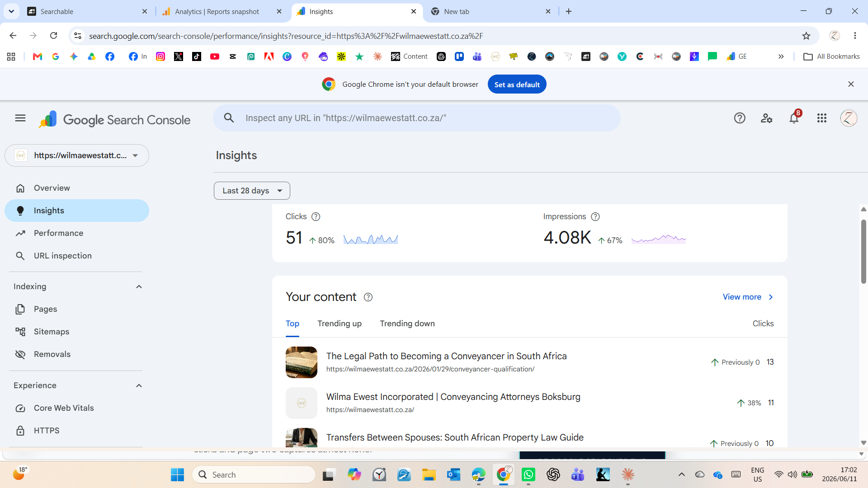Screen dimensions: 868x488
Task: Open the HTTPS report
Action: pyautogui.click(x=77, y=431)
